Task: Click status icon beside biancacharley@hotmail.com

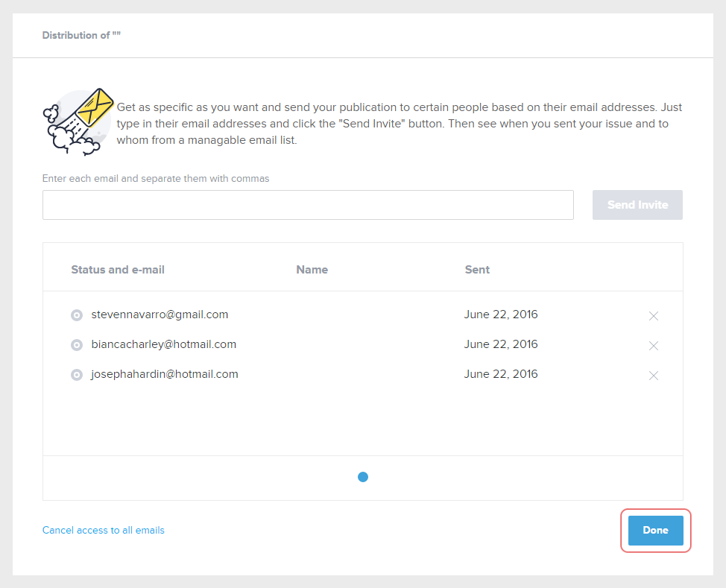Action: 76,345
